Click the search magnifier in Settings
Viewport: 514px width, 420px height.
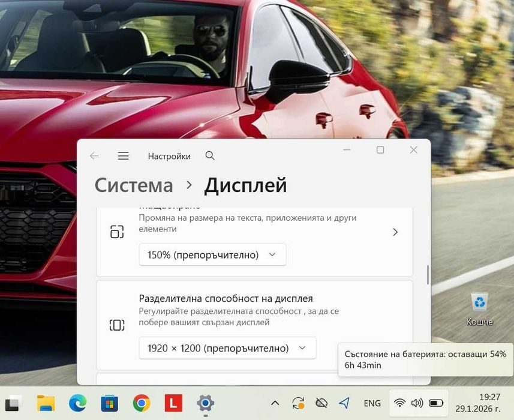tap(210, 155)
